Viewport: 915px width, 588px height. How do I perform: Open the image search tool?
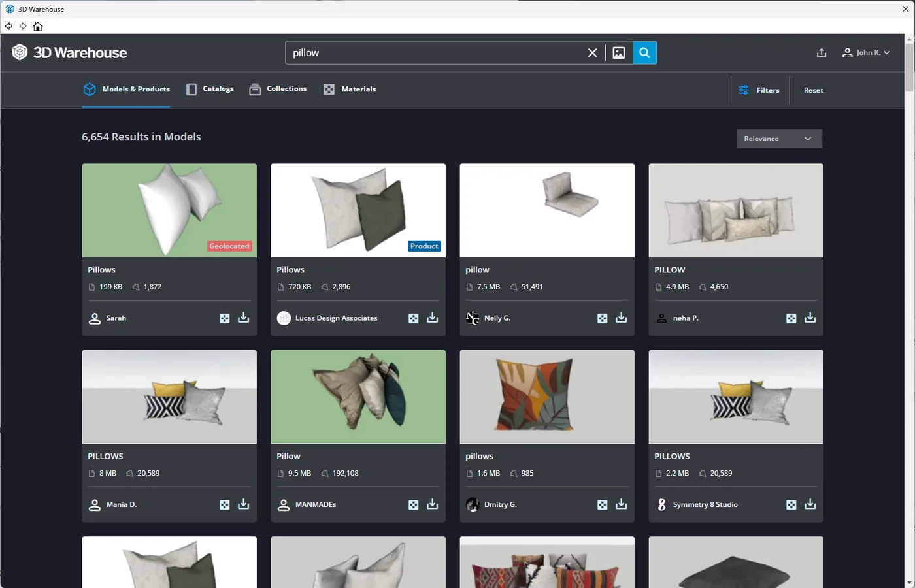pyautogui.click(x=618, y=52)
